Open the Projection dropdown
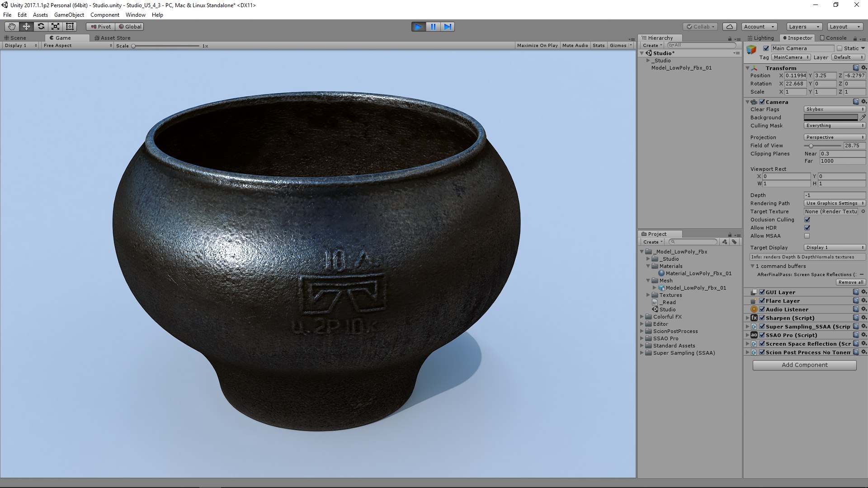Viewport: 868px width, 488px height. tap(835, 137)
